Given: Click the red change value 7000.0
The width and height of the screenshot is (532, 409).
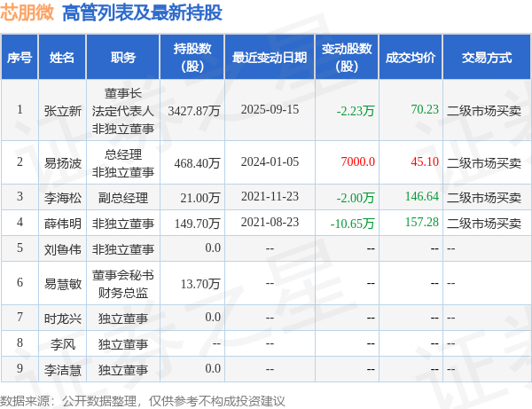Looking at the screenshot, I should click(358, 161).
